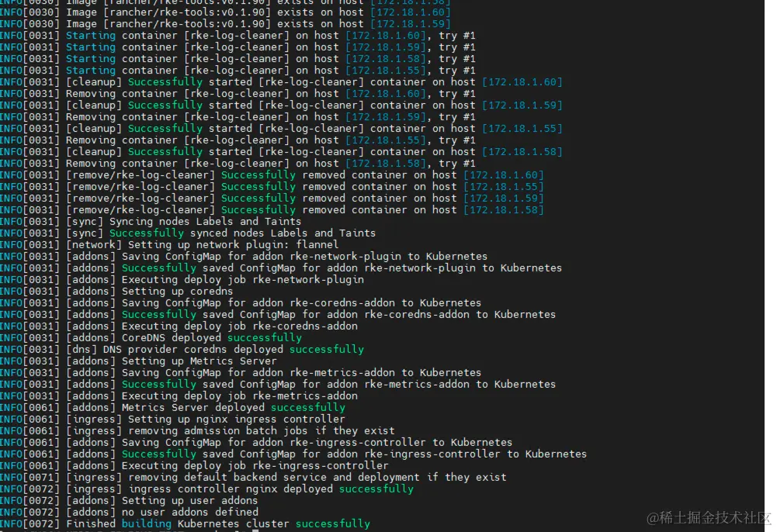The height and width of the screenshot is (532, 777).
Task: Click the [cleanup] Successfully started line for host 172.18.1.58
Action: point(282,152)
